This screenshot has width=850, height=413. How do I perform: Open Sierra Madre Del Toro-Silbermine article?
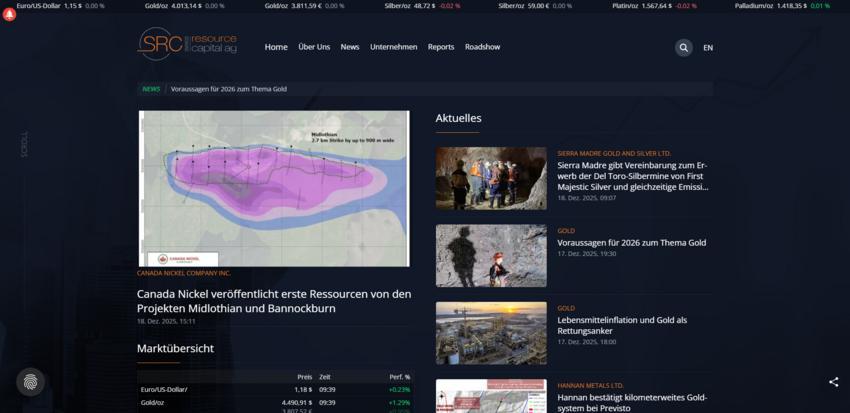(x=633, y=176)
